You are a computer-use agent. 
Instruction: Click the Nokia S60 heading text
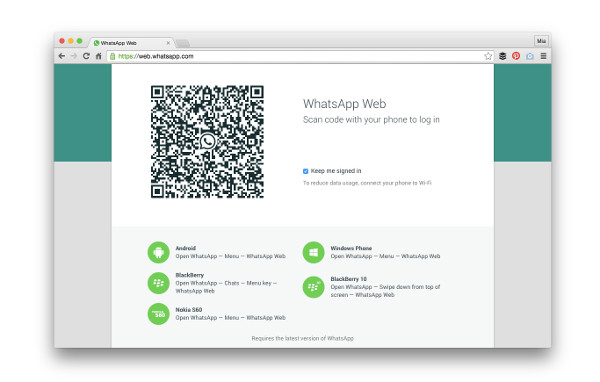click(189, 309)
